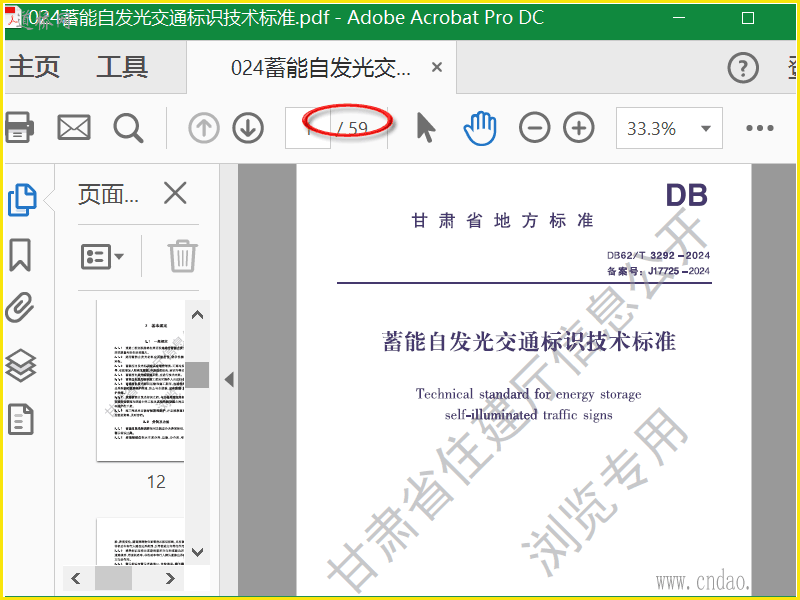Open more tools ellipsis menu
This screenshot has width=800, height=600.
(x=760, y=128)
